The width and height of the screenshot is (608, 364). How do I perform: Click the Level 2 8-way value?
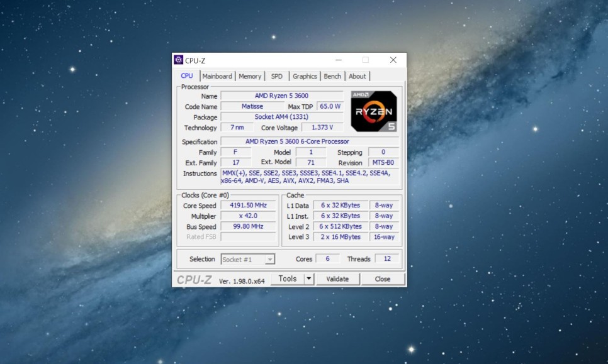pos(383,226)
